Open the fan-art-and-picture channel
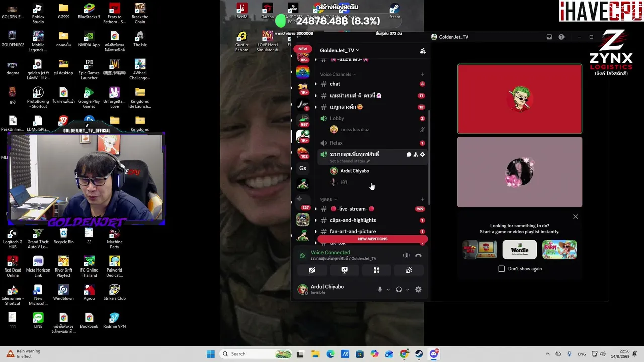The width and height of the screenshot is (644, 362). (x=372, y=231)
